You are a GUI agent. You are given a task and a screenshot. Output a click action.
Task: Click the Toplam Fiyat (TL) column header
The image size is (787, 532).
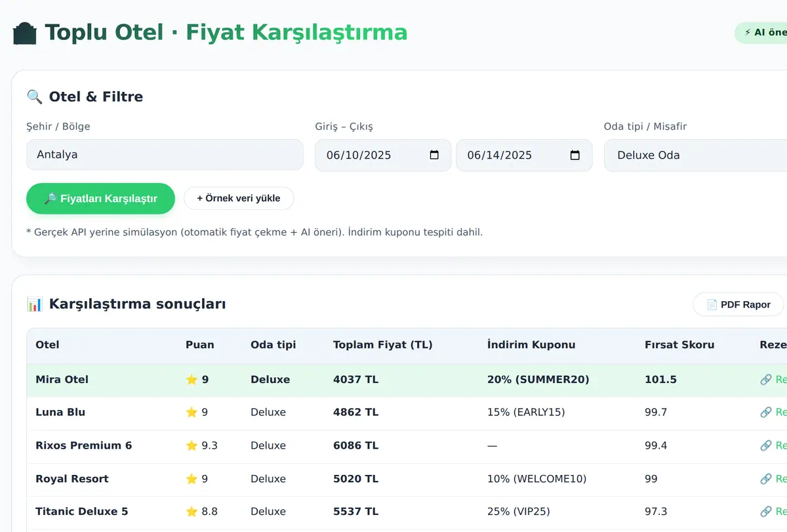click(x=383, y=345)
